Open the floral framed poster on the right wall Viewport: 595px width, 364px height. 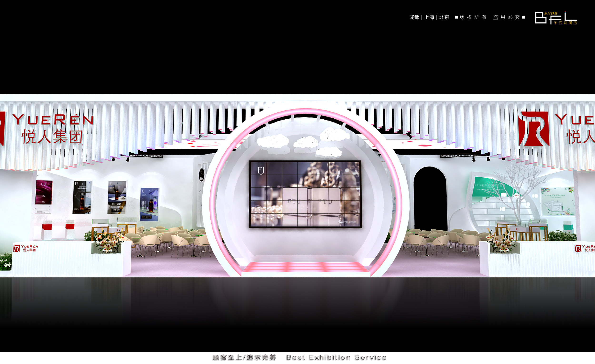(x=558, y=201)
